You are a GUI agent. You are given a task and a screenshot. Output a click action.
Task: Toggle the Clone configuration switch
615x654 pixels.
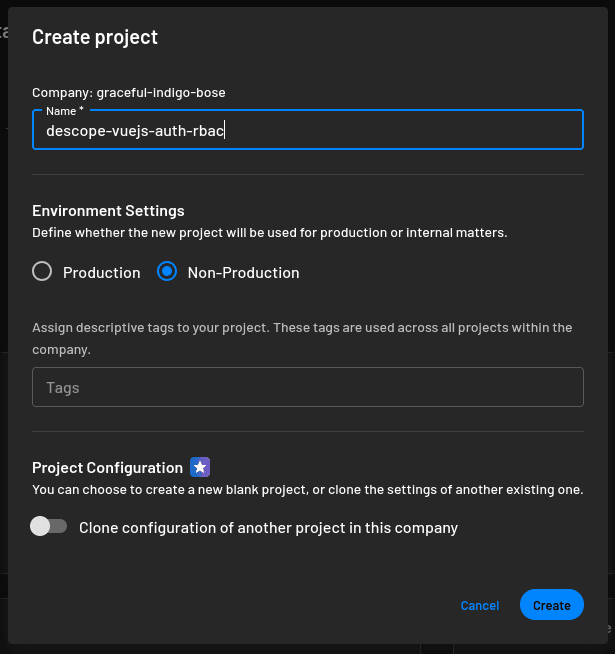tap(48, 526)
